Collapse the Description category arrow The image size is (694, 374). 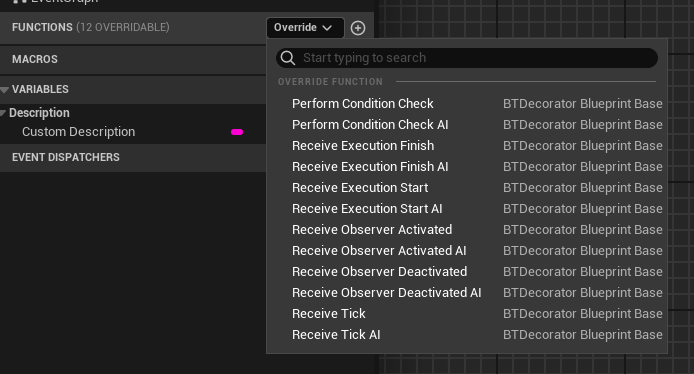[3, 113]
